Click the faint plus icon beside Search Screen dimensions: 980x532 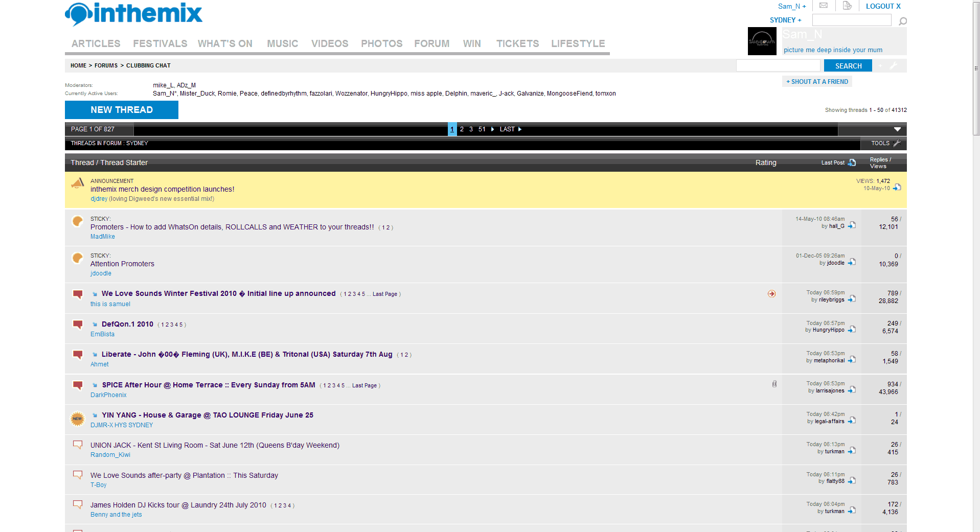coord(880,65)
